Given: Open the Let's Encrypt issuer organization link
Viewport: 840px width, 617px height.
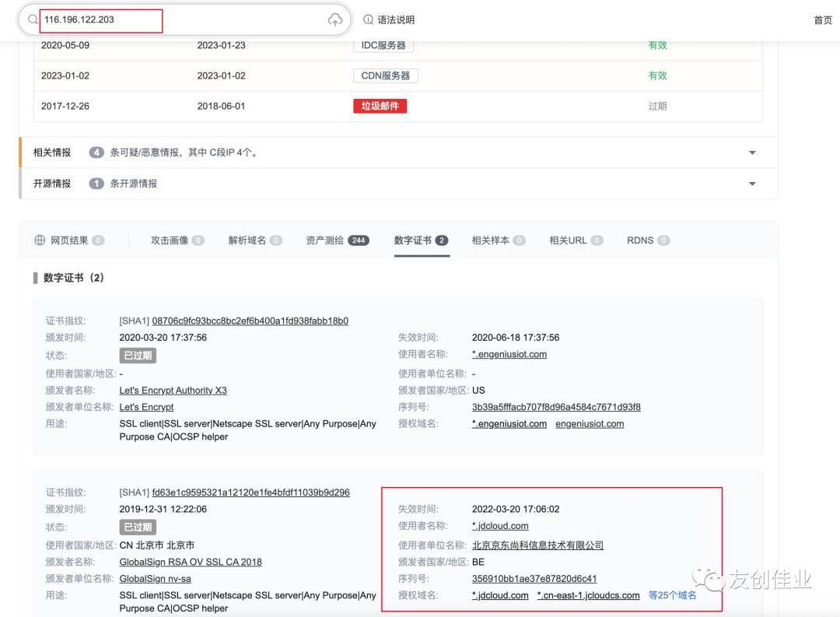Looking at the screenshot, I should pos(146,407).
